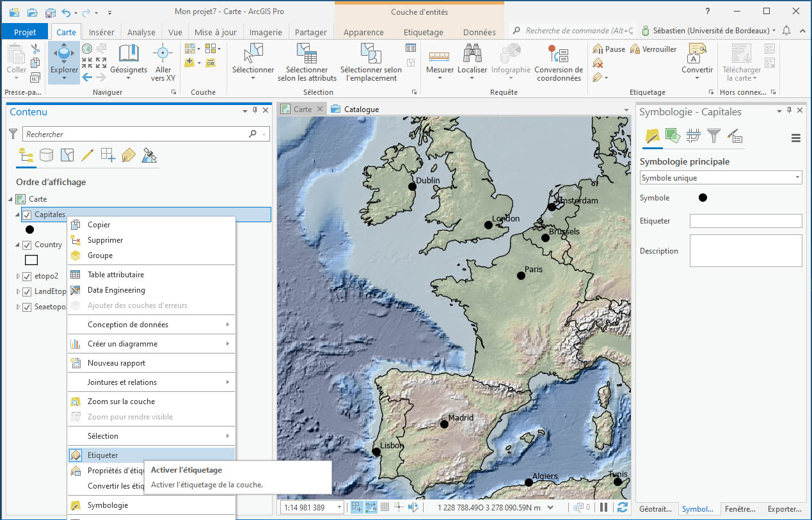The height and width of the screenshot is (520, 812).
Task: Toggle the Country layer checkbox
Action: pyautogui.click(x=27, y=245)
